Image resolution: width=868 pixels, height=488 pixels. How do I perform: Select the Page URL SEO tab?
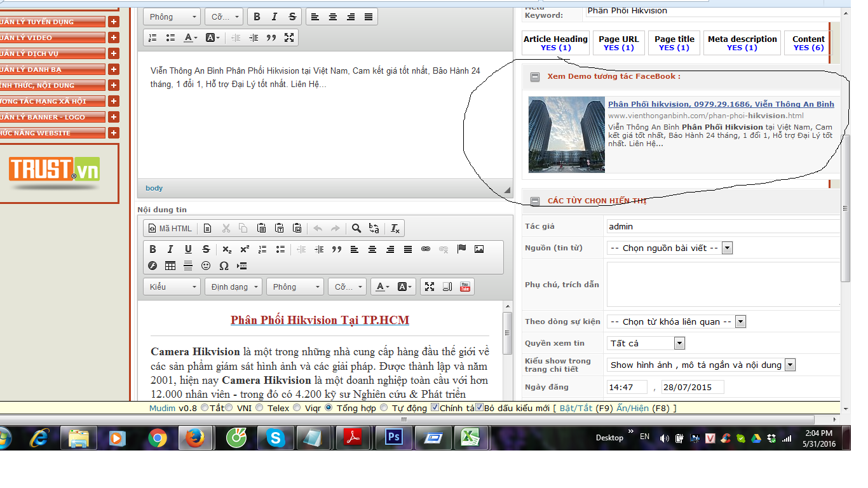coord(619,43)
